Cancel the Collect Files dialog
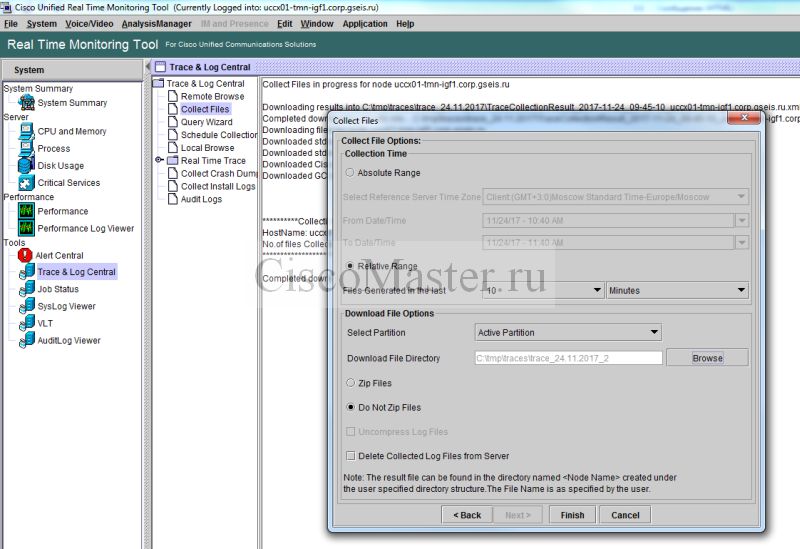Viewport: 800px width, 549px height. (x=625, y=515)
